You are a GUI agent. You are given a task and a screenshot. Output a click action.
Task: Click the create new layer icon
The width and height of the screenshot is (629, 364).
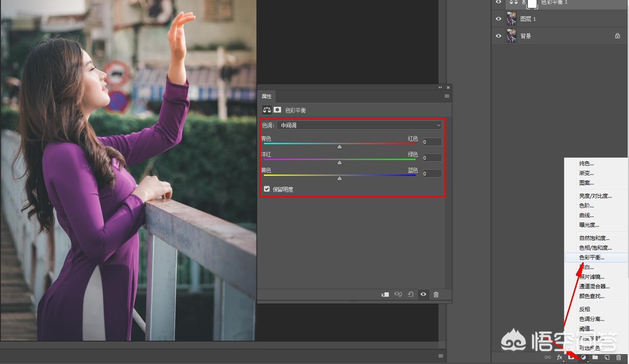tap(607, 357)
